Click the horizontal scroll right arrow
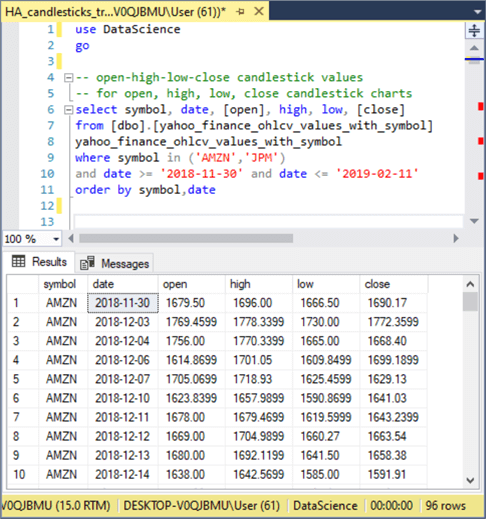486x519 pixels. [x=456, y=239]
